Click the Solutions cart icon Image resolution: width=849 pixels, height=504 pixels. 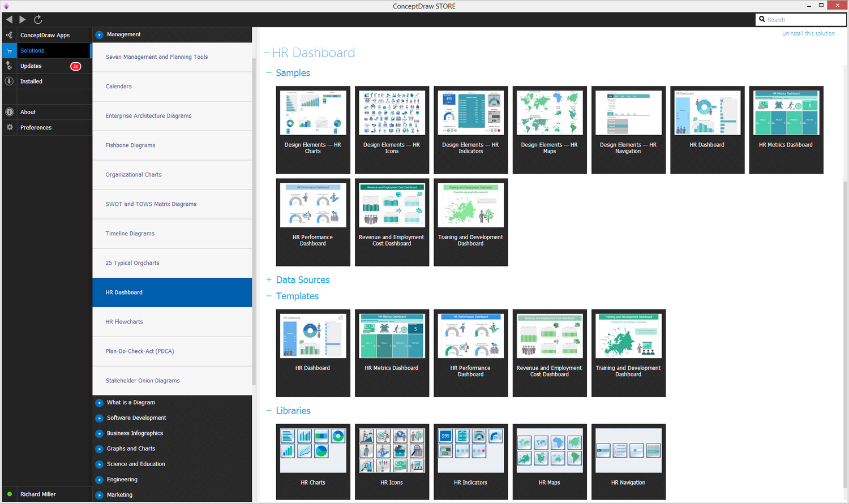(9, 50)
